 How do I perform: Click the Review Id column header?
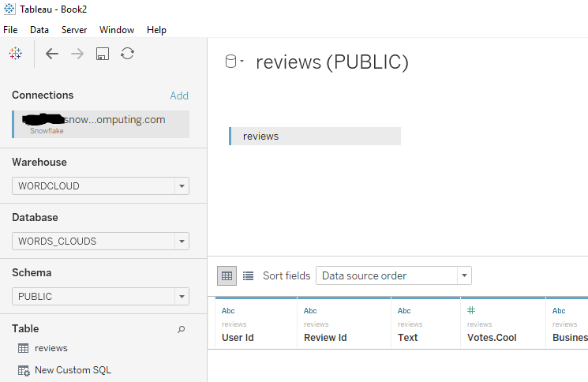325,337
